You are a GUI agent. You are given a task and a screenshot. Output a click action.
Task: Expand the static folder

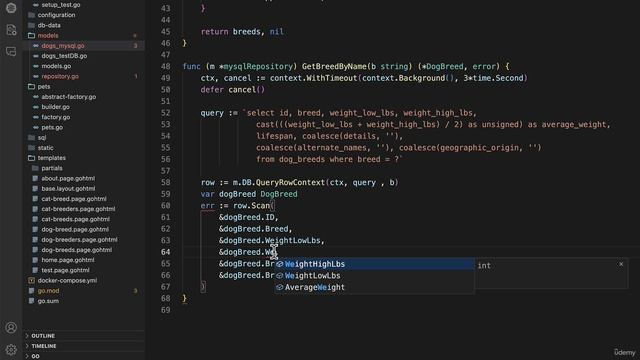coord(84,148)
